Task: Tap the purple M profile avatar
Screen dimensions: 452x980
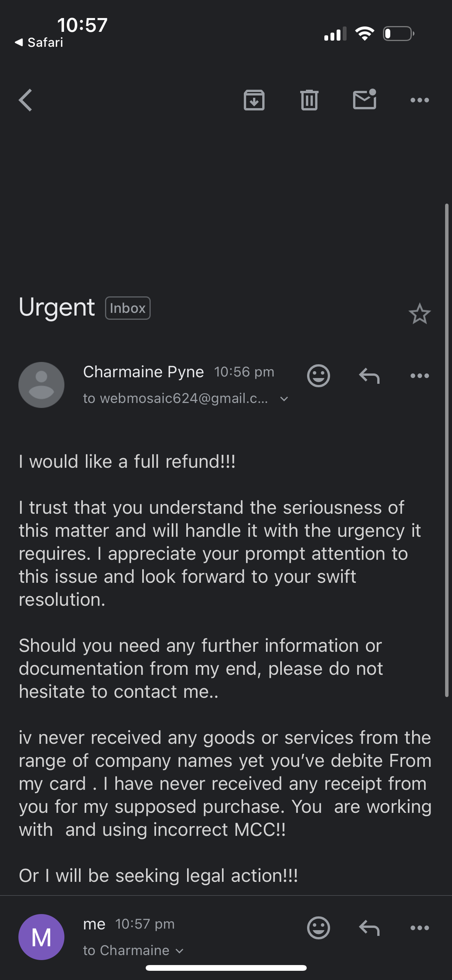Action: (41, 937)
